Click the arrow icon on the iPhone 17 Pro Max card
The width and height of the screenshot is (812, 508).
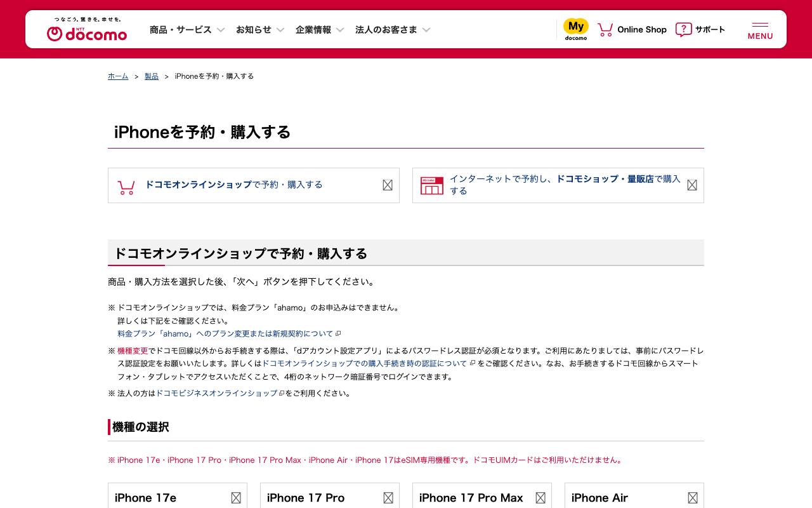540,498
